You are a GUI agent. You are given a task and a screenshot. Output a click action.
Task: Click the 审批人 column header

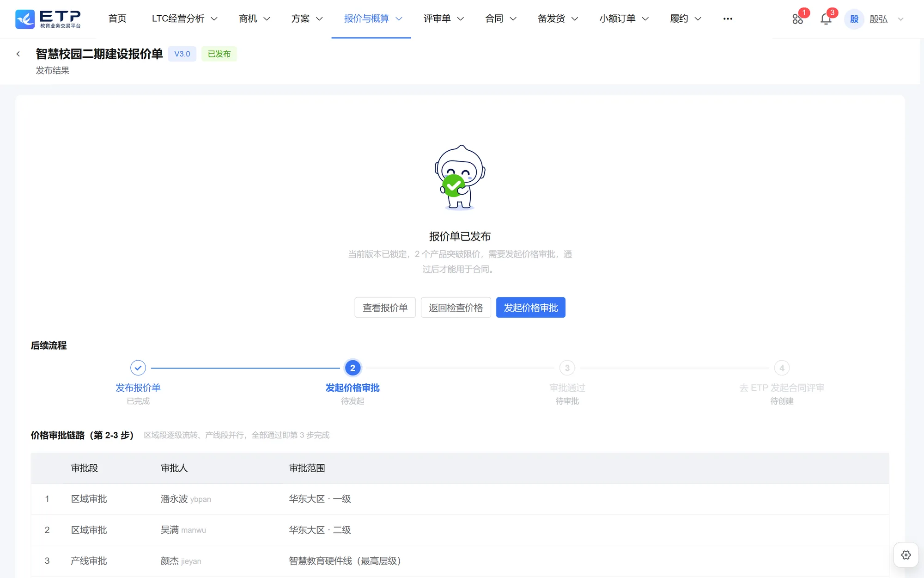coord(174,468)
